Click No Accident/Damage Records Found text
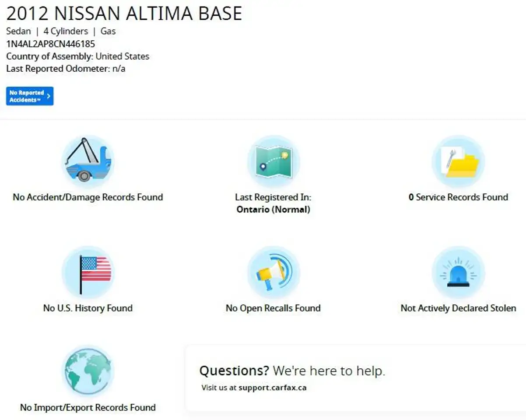This screenshot has height=420, width=526. [x=88, y=197]
